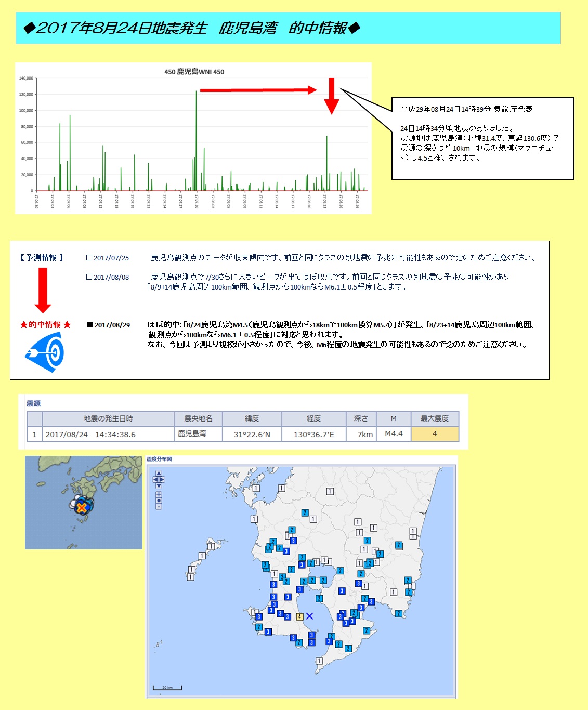Click the 140,000 y-axis label on the chart
This screenshot has width=588, height=710.
click(x=26, y=78)
